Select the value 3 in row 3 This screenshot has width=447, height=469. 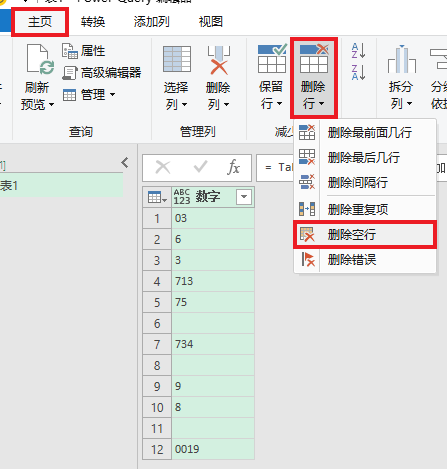[x=213, y=260]
